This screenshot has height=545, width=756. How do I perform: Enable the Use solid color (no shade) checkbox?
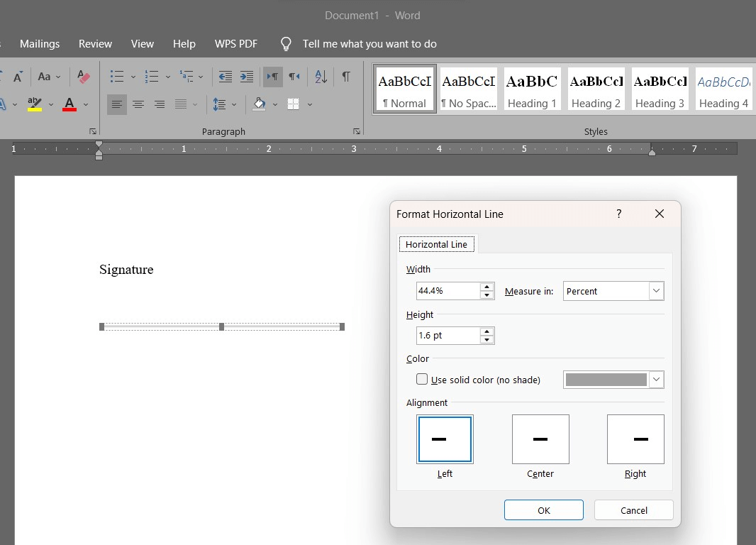421,380
